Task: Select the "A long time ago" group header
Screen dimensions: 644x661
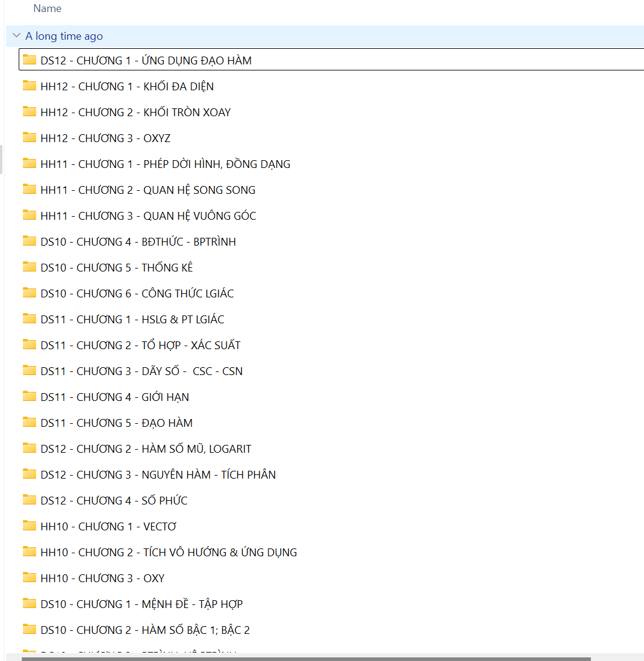Action: tap(64, 36)
